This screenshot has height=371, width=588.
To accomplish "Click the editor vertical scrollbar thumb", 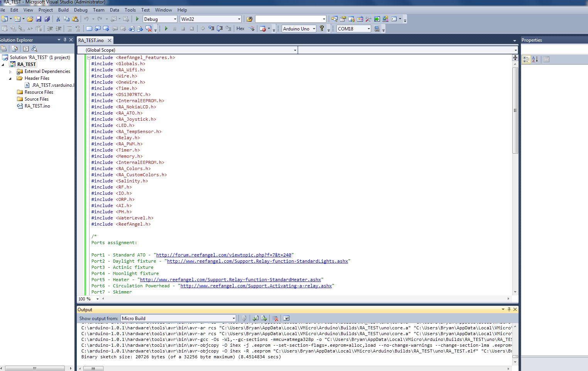I will (515, 110).
